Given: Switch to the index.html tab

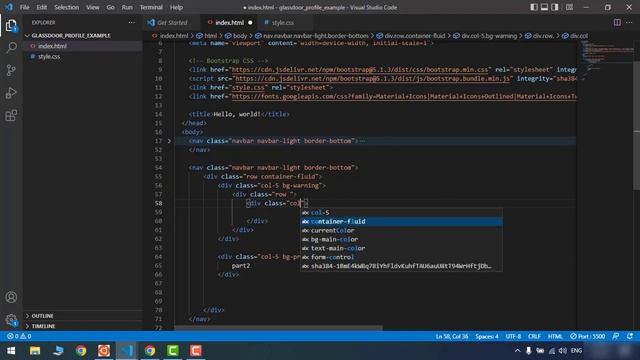Looking at the screenshot, I should click(x=229, y=22).
